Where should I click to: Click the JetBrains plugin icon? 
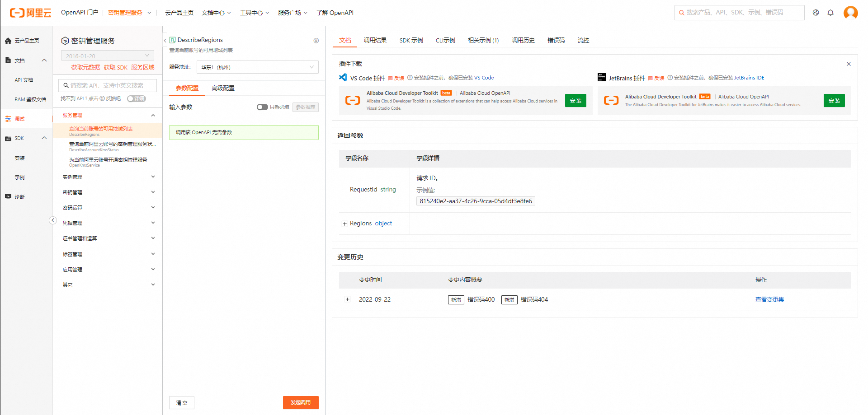coord(602,77)
